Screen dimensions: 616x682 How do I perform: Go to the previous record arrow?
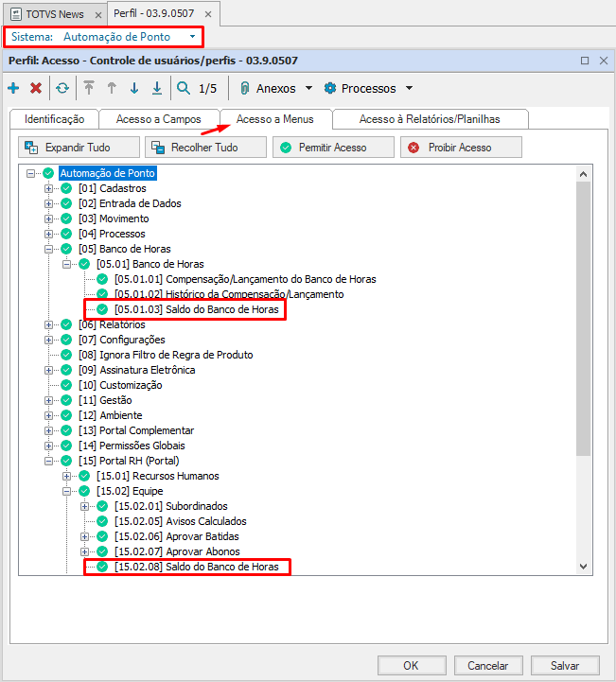(x=112, y=88)
